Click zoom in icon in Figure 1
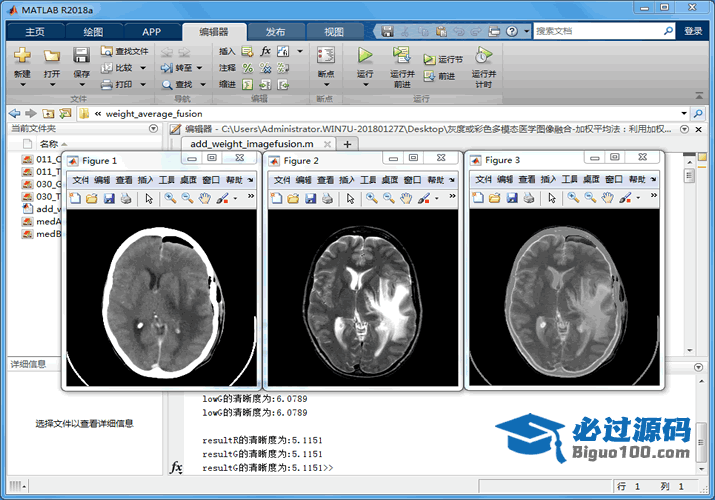The height and width of the screenshot is (500, 715). (x=171, y=198)
